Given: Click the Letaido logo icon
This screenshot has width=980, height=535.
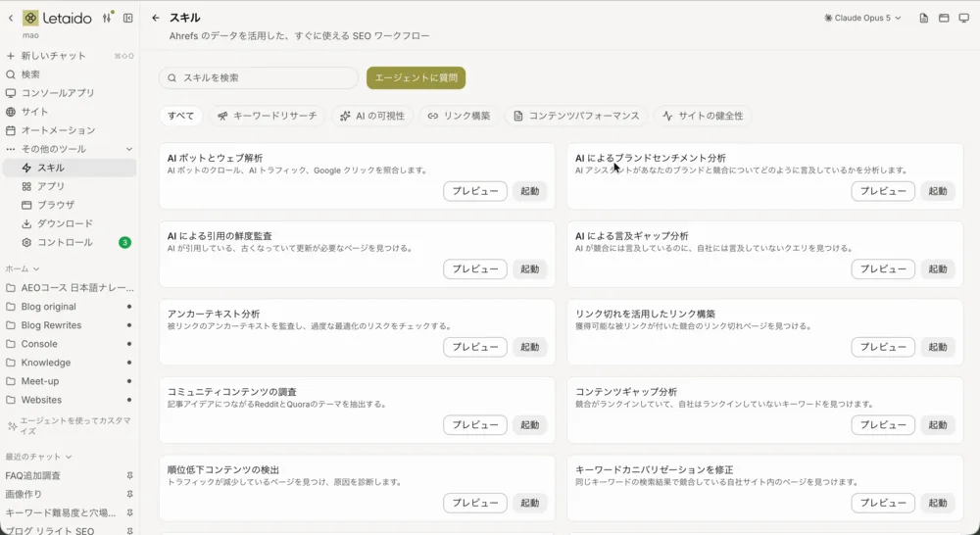Looking at the screenshot, I should 30,18.
